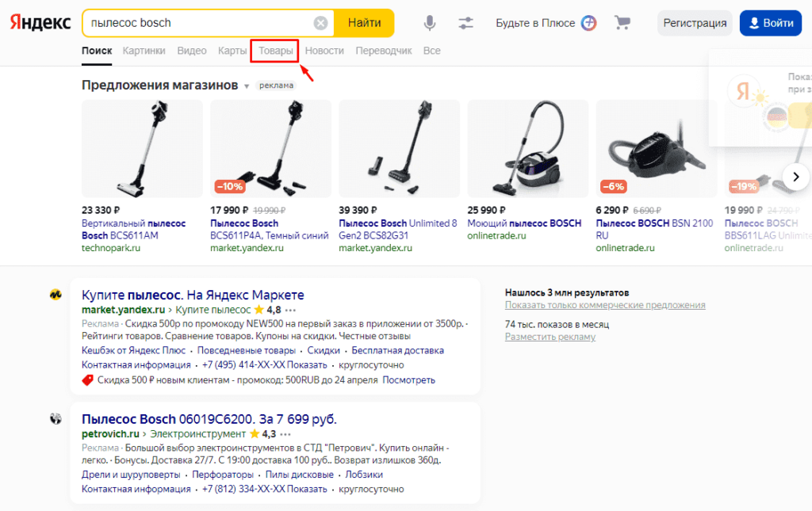Open the Товары tab
The width and height of the screenshot is (812, 511).
275,51
